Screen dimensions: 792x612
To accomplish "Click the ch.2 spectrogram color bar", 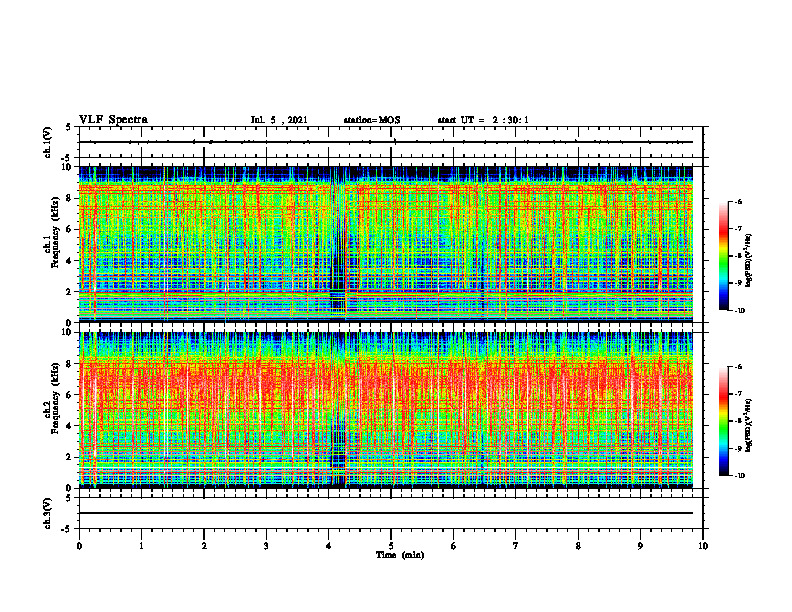I will (x=723, y=421).
